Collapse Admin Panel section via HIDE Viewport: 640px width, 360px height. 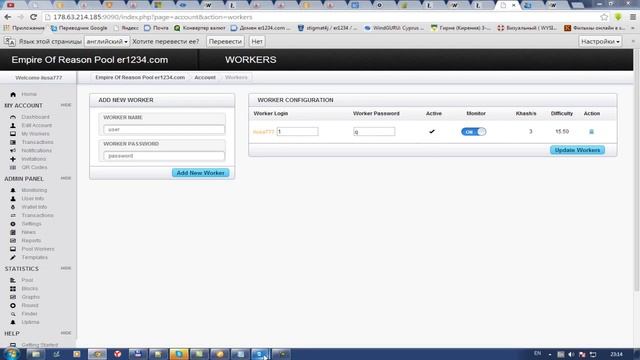point(66,178)
